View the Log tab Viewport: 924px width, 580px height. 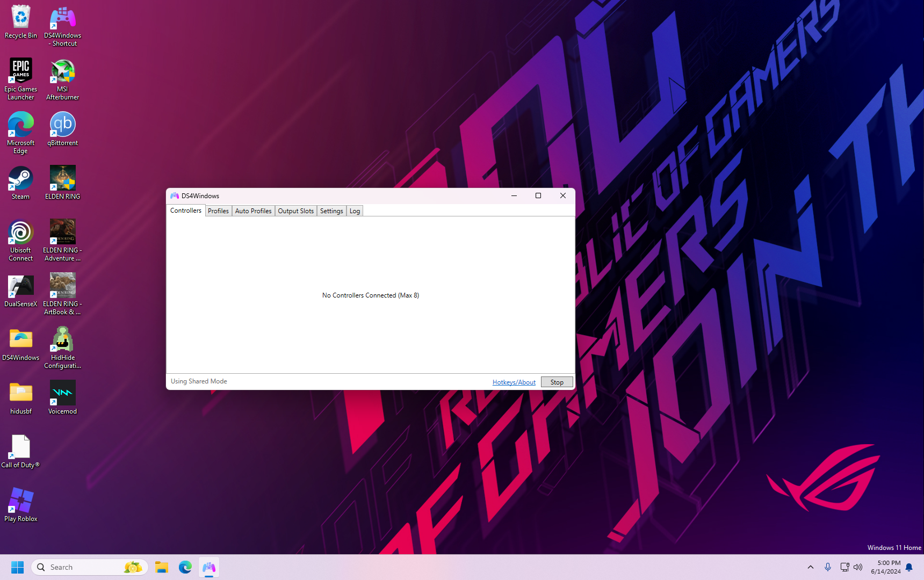355,211
